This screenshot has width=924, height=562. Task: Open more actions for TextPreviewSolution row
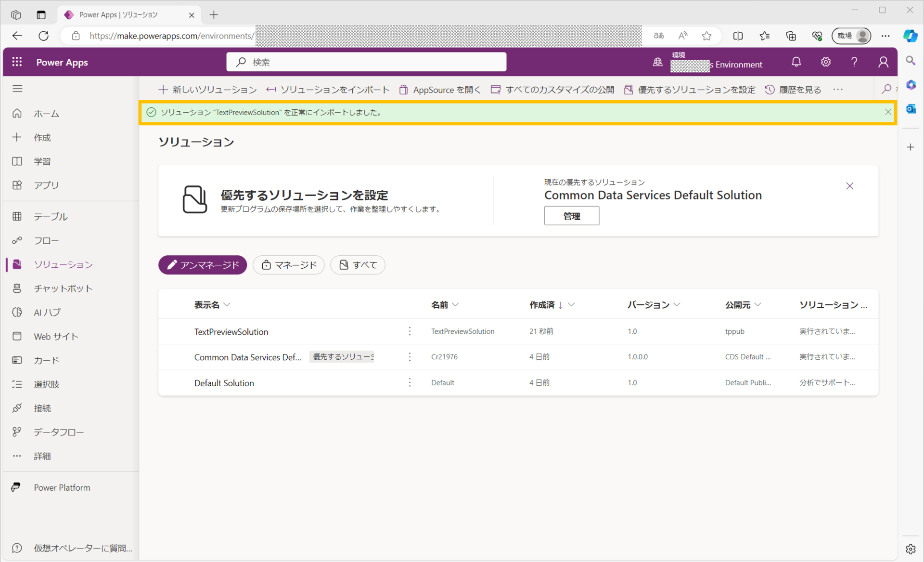point(410,331)
